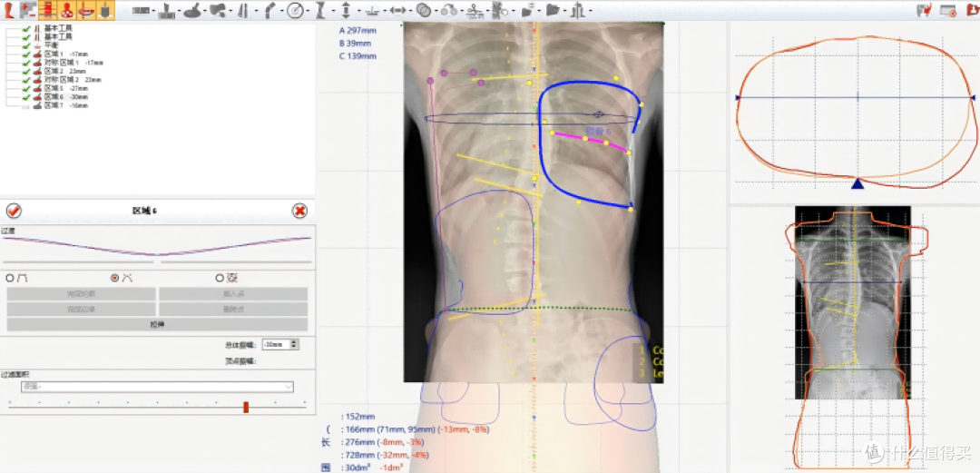Image resolution: width=980 pixels, height=473 pixels.
Task: Open the 过滤 filter dropdown
Action: 157,387
